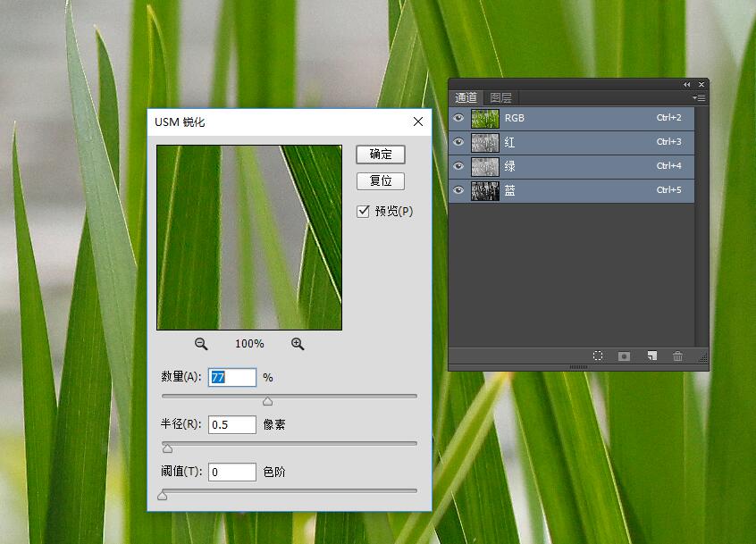
Task: Hide the green (绿) channel eye icon
Action: click(458, 166)
